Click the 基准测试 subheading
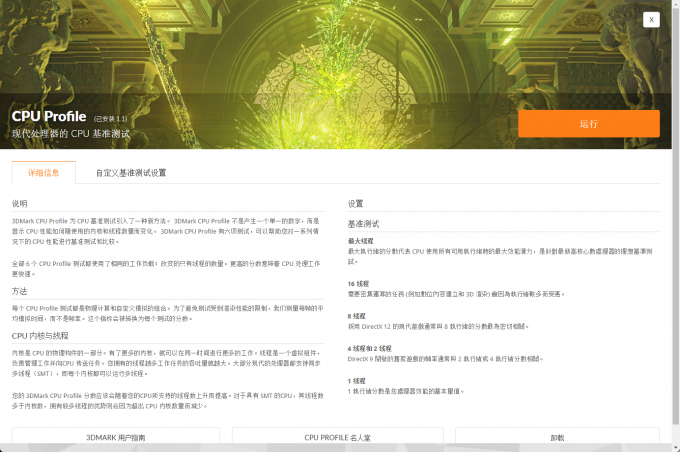This screenshot has height=452, width=680. [363, 224]
